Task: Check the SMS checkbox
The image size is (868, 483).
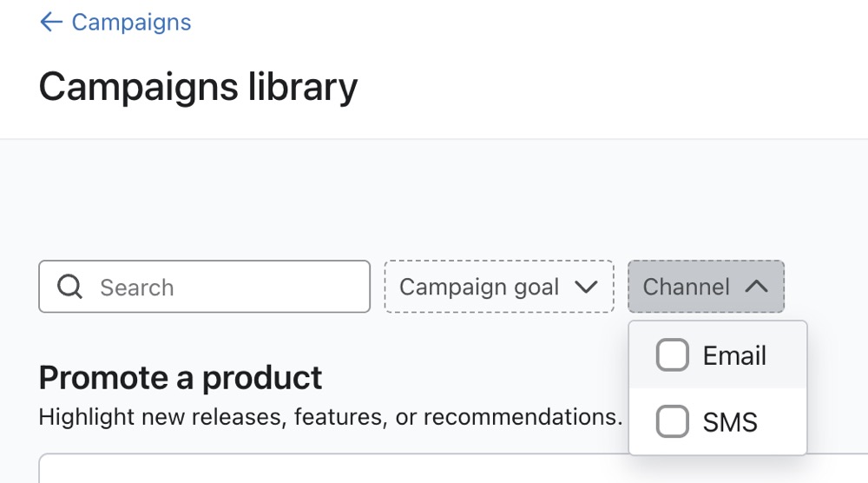Action: (672, 422)
